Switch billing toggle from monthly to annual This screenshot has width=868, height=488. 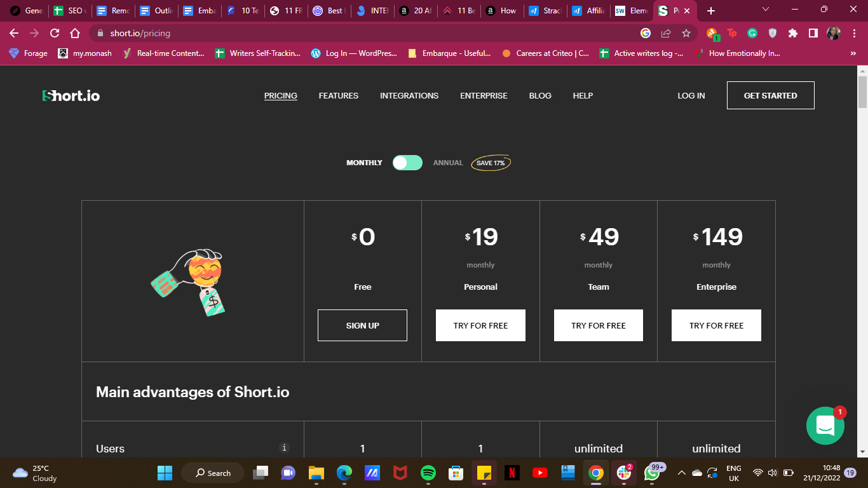[407, 163]
